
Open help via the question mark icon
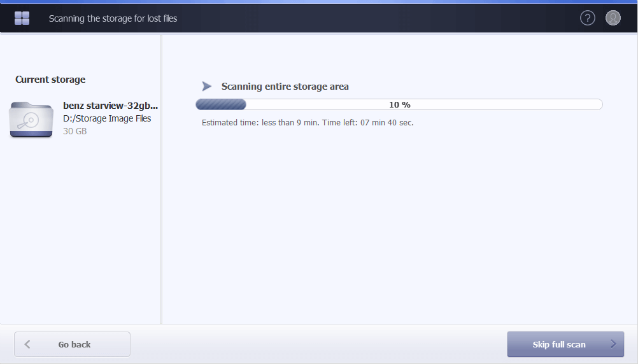pyautogui.click(x=587, y=18)
